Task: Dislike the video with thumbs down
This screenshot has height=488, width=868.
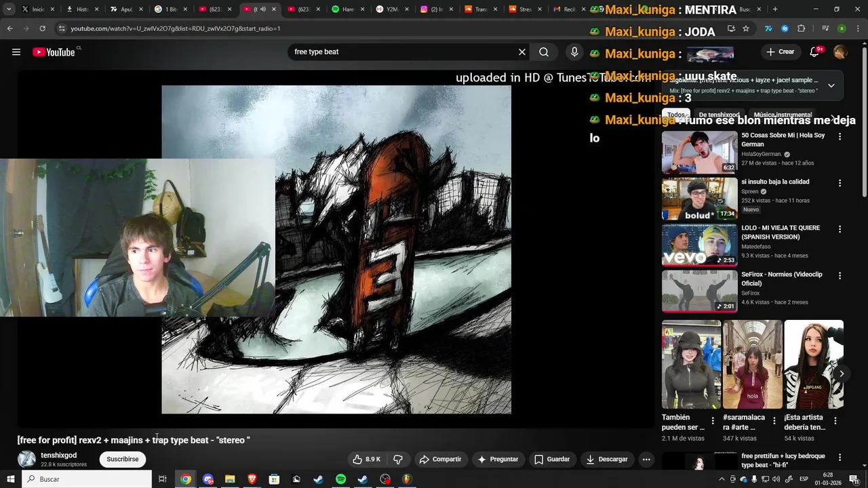Action: (398, 460)
